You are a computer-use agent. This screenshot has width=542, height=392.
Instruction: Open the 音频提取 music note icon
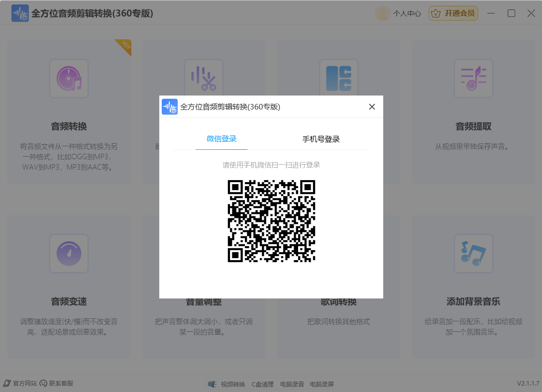(x=473, y=79)
